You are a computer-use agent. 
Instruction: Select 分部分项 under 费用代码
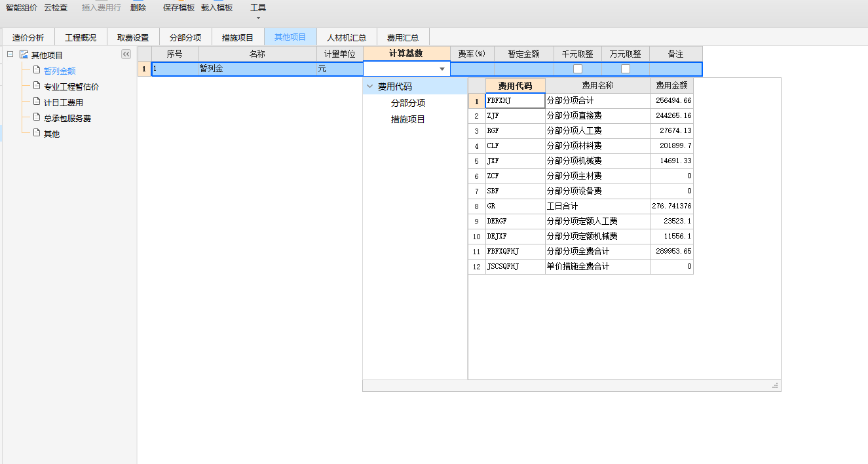coord(408,103)
